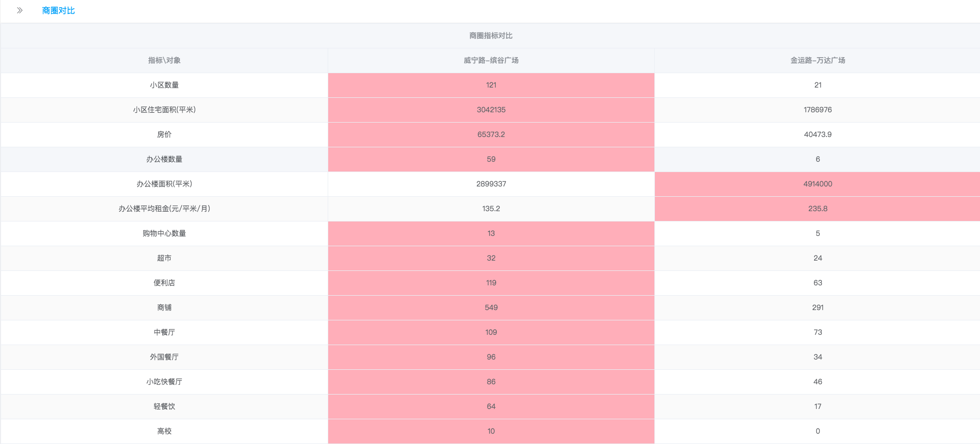Screen dimensions: 980x444
Task: Click the 235.8 rent value cell
Action: coord(818,209)
